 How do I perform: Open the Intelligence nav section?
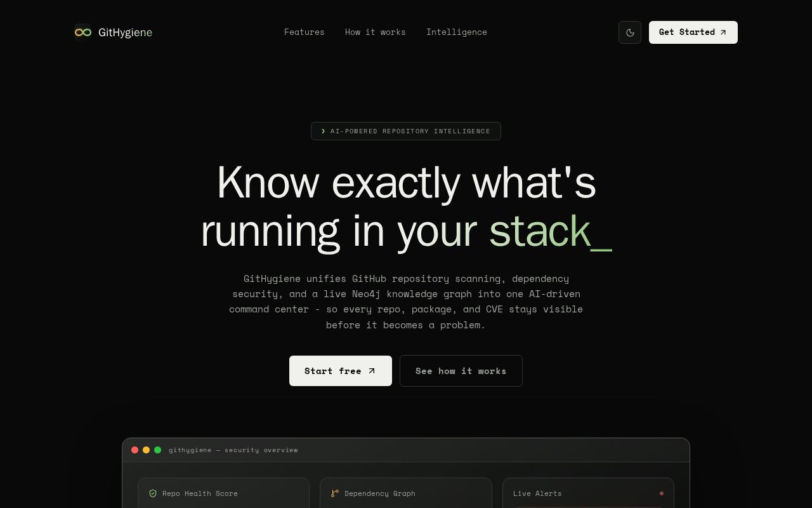(457, 32)
